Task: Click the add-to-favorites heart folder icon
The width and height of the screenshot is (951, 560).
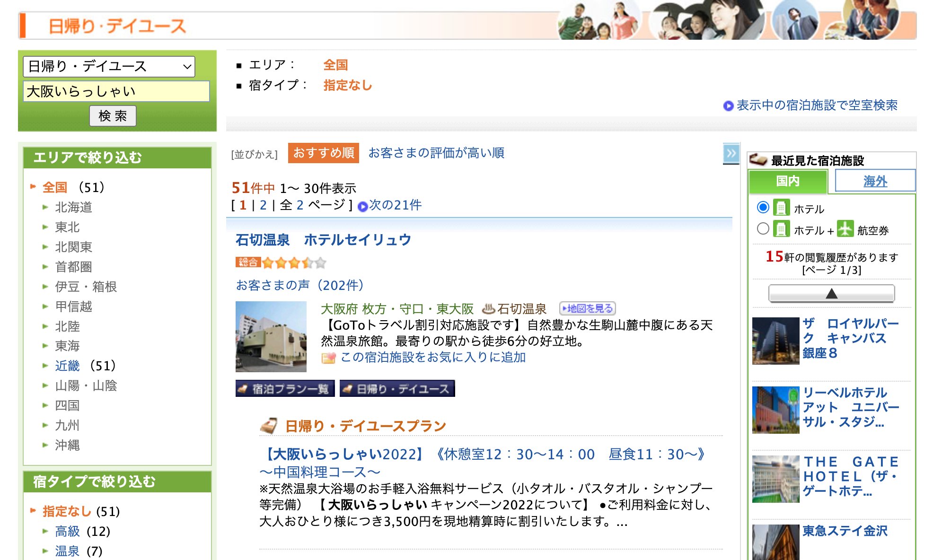Action: tap(328, 358)
